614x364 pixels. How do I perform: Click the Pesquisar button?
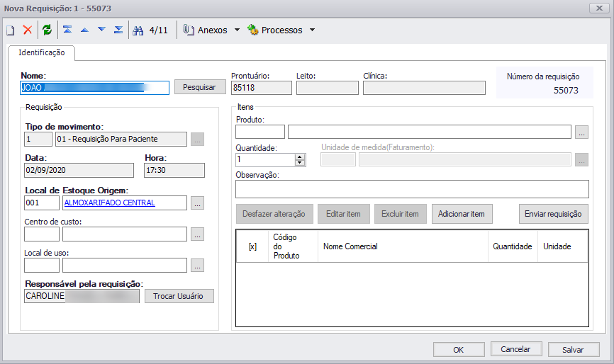tap(200, 87)
